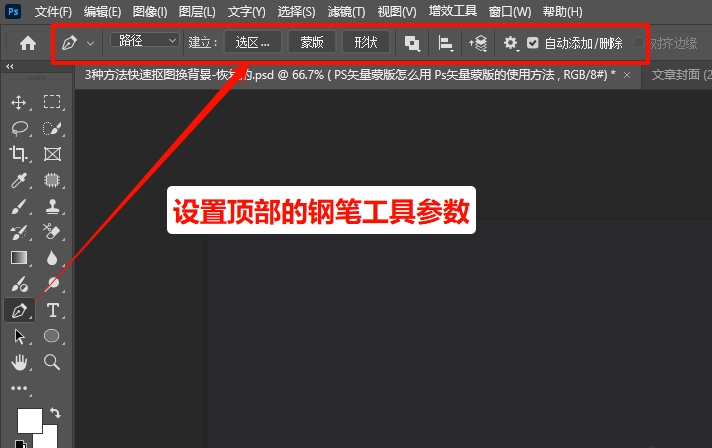Image resolution: width=712 pixels, height=448 pixels.
Task: Click the 蒙版 button
Action: [x=312, y=42]
